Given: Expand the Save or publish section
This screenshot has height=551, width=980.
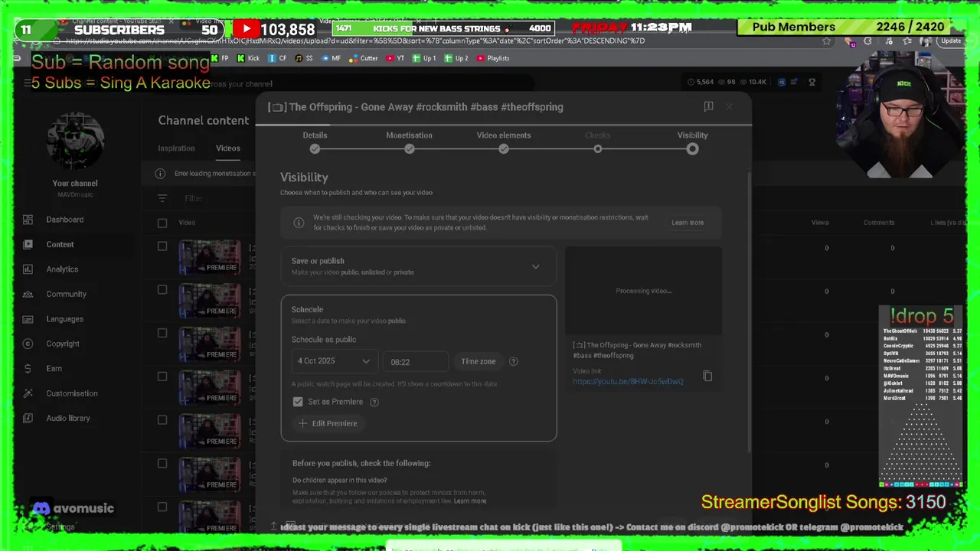Looking at the screenshot, I should tap(418, 266).
